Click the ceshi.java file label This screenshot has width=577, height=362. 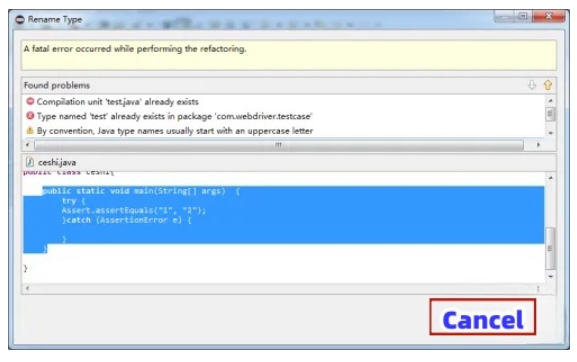coord(57,162)
